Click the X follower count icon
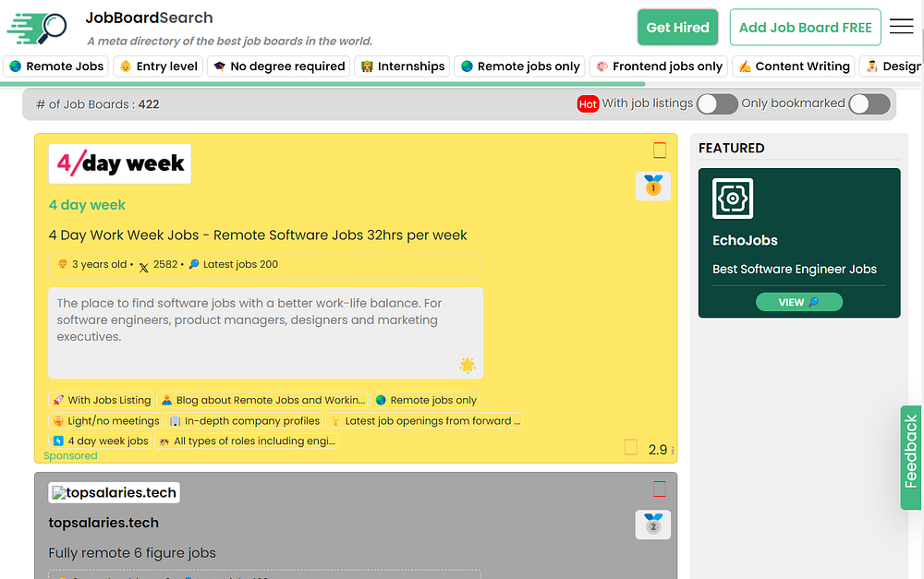Viewport: 924px width, 579px height. (x=144, y=268)
